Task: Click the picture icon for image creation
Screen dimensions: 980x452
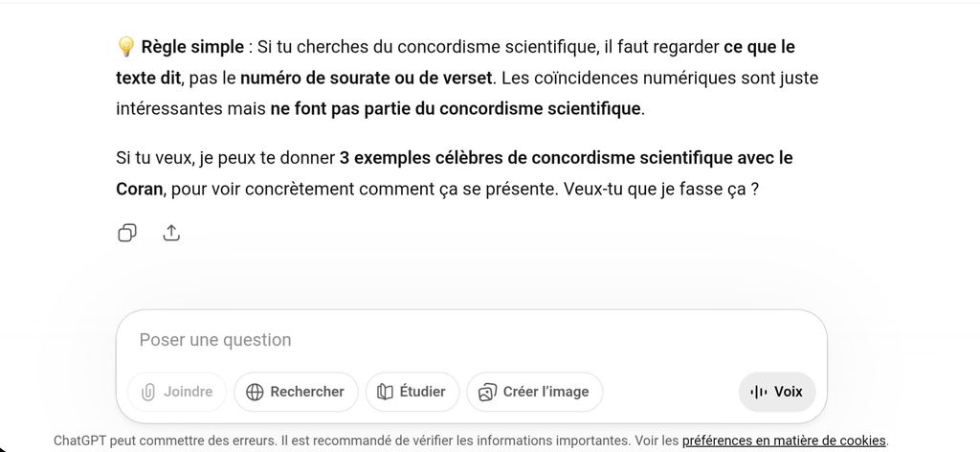Action: [x=488, y=392]
